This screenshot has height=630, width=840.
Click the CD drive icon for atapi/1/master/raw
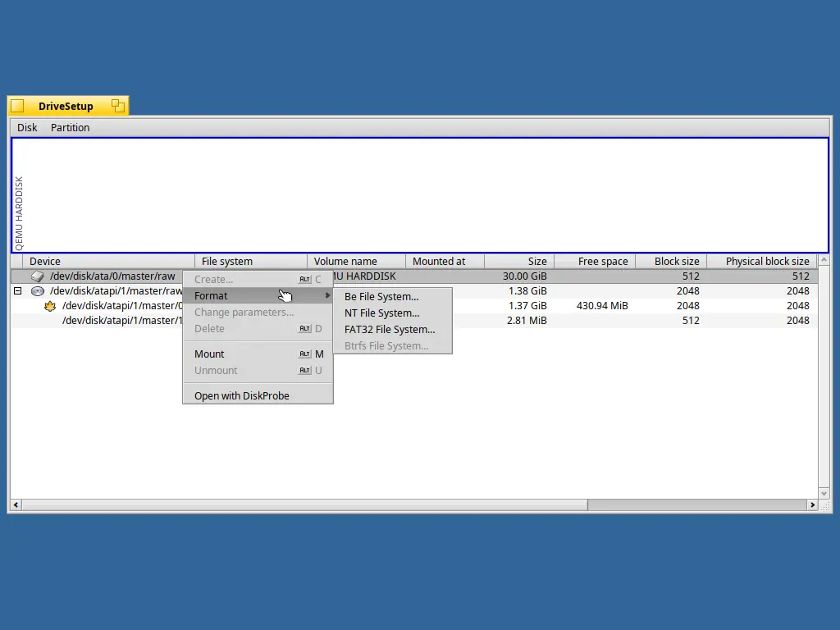(38, 291)
